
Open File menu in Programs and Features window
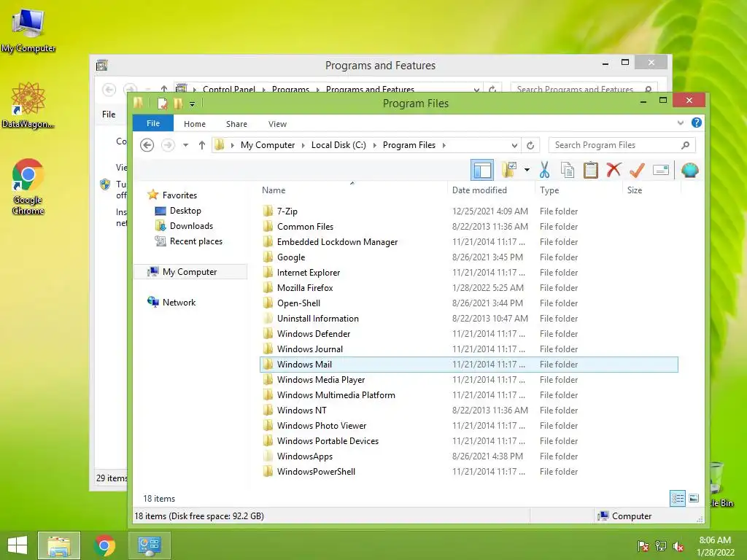coord(109,114)
